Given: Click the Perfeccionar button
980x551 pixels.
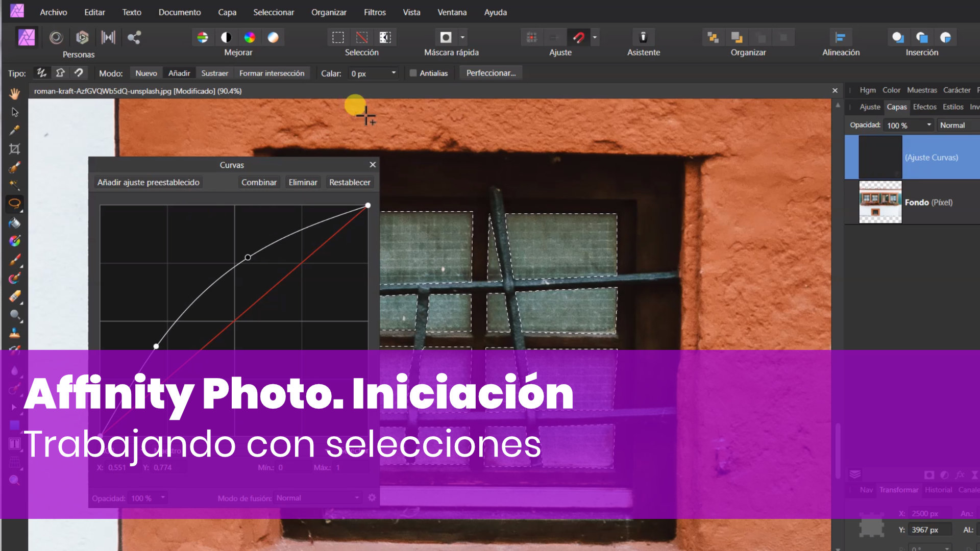Looking at the screenshot, I should (491, 73).
